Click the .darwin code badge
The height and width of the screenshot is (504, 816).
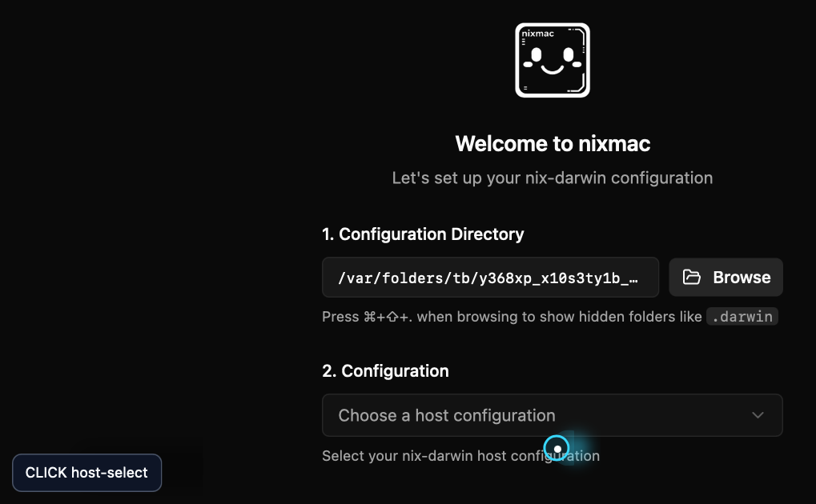742,316
